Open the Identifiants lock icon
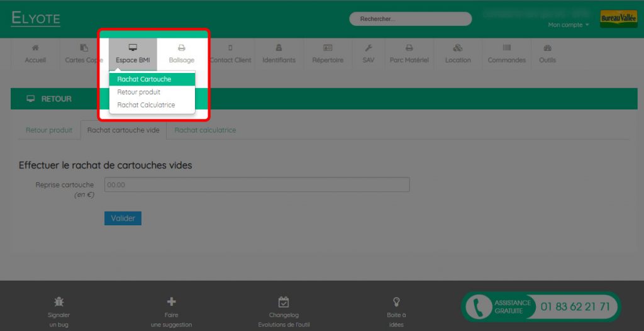Screen dimensions: 644x331 [x=279, y=48]
